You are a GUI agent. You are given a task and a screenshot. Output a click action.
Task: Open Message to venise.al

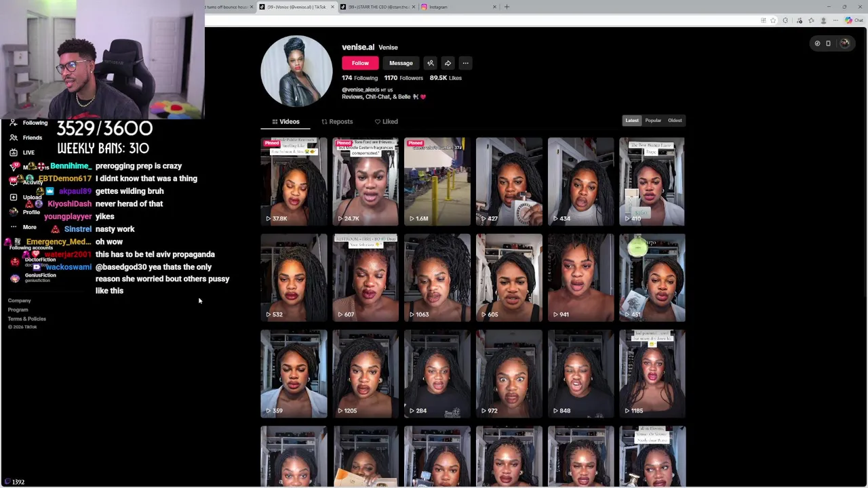401,63
